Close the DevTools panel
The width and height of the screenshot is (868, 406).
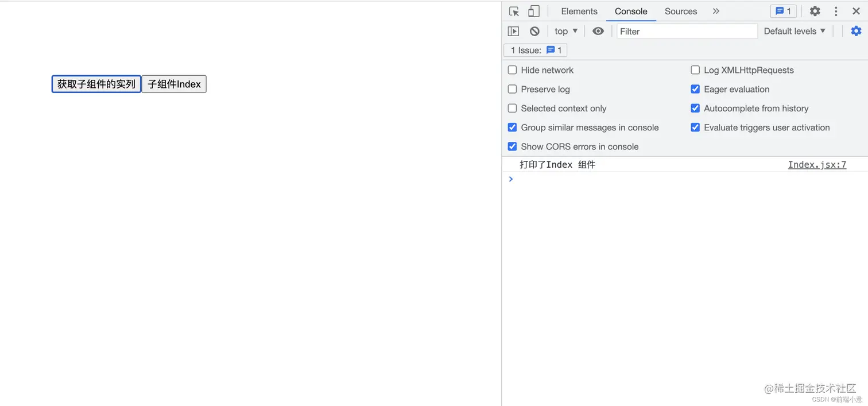coord(856,11)
